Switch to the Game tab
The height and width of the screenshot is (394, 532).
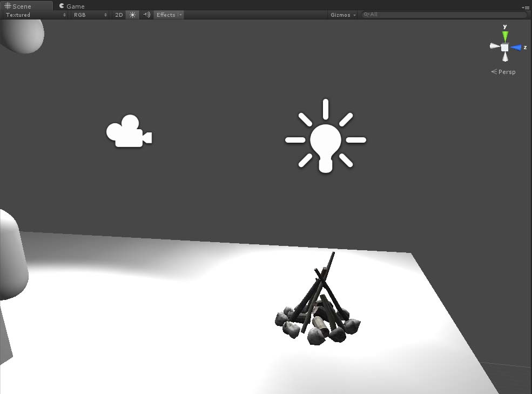(x=72, y=6)
